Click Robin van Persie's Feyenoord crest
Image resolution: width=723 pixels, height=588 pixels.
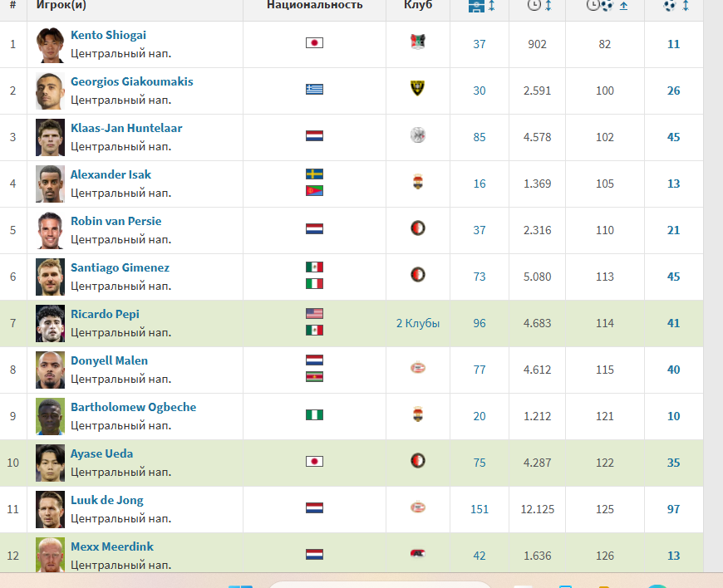click(x=418, y=228)
